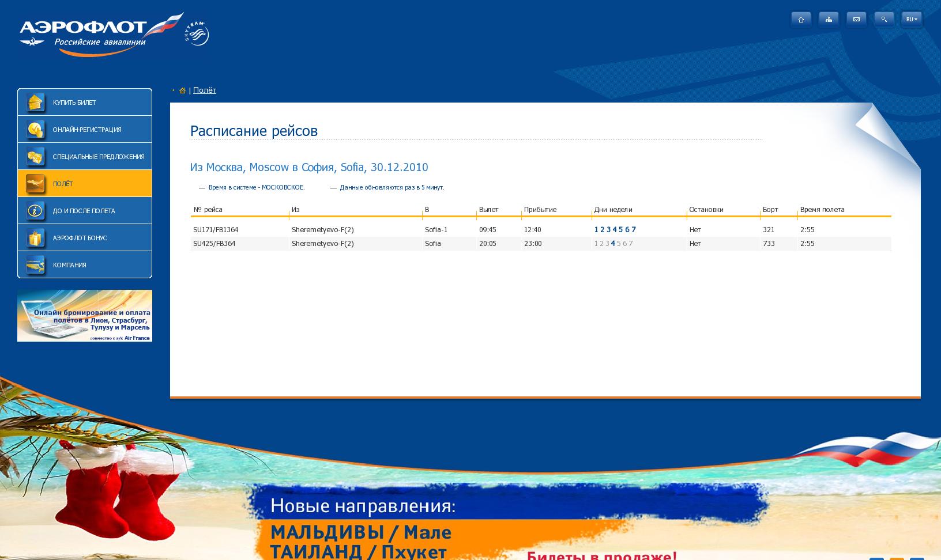Click the info icon beside До и после полета
The image size is (941, 560).
click(35, 211)
